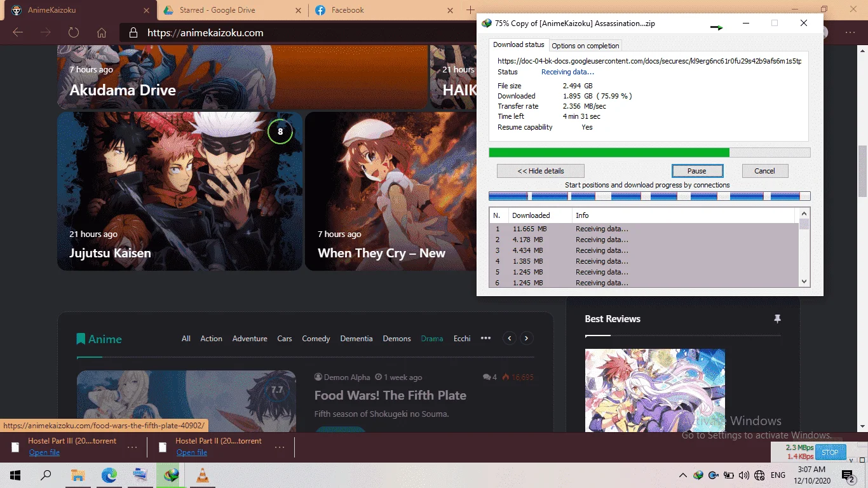Image resolution: width=868 pixels, height=488 pixels.
Task: Go to next anime page arrow
Action: coord(526,339)
